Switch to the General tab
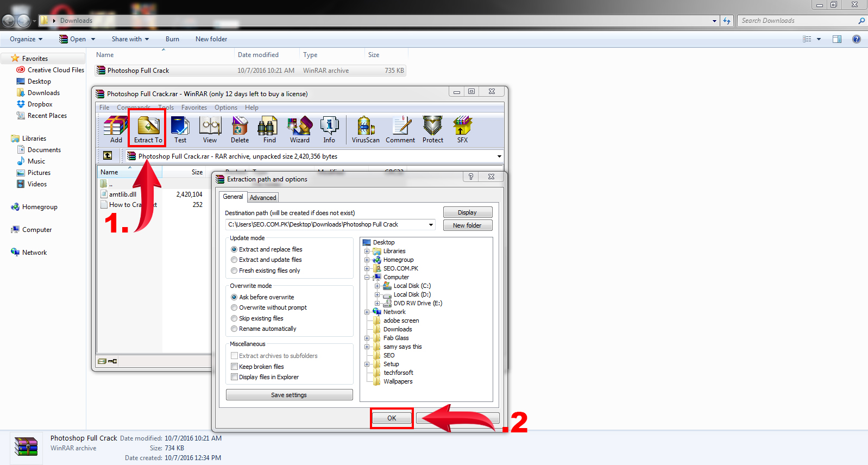Image resolution: width=868 pixels, height=465 pixels. point(233,197)
